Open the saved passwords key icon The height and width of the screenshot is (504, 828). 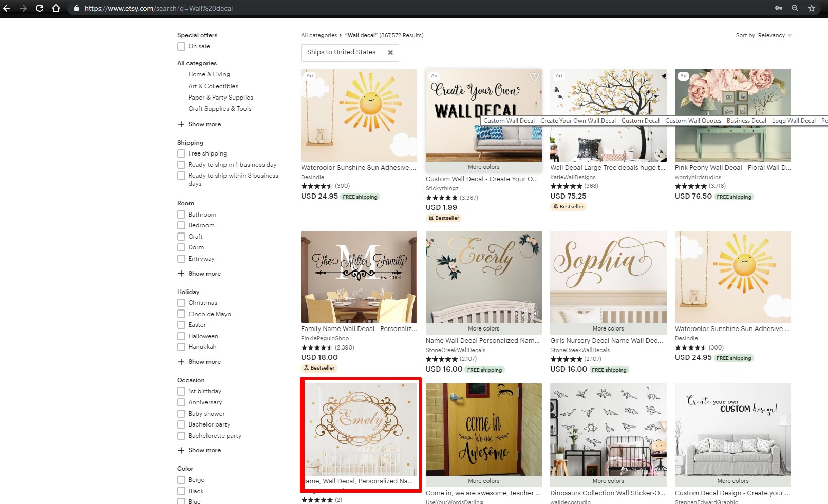pos(779,8)
